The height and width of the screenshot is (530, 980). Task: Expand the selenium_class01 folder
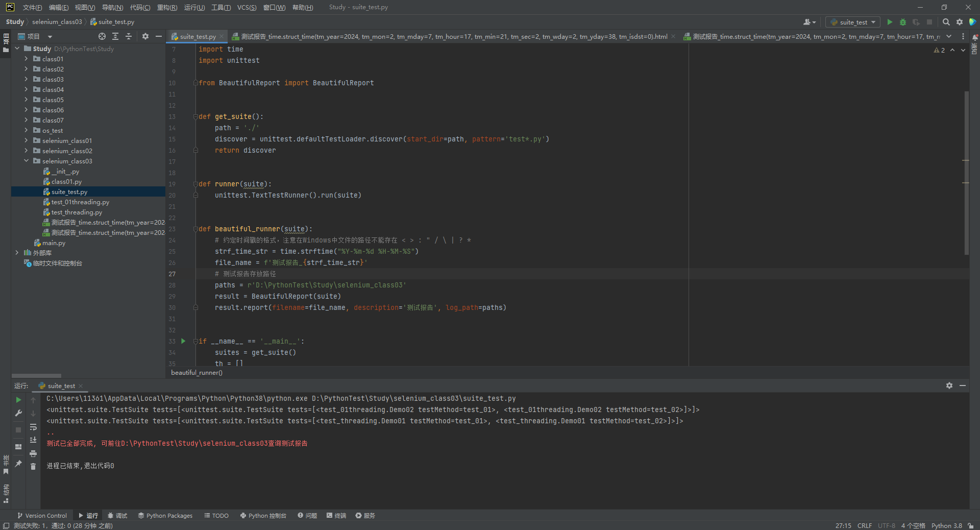click(26, 140)
